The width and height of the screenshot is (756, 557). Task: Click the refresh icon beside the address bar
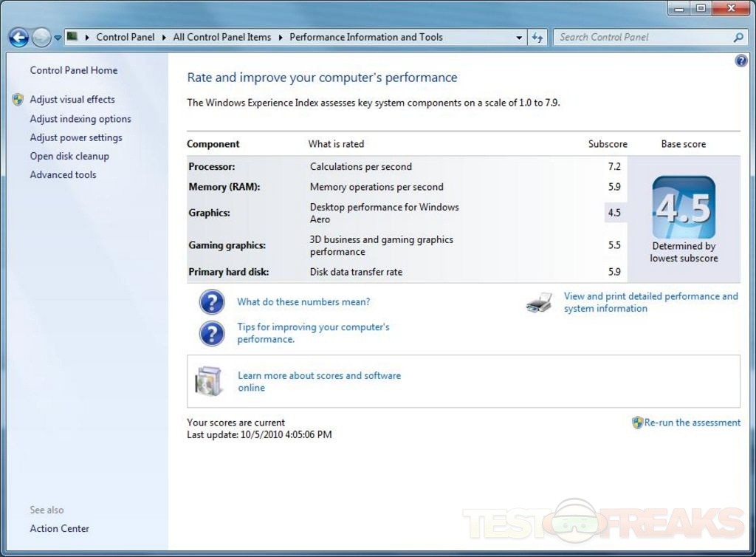537,37
